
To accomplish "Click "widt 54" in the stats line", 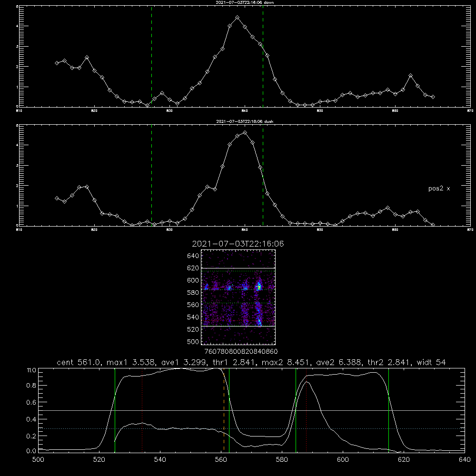I will coord(431,362).
